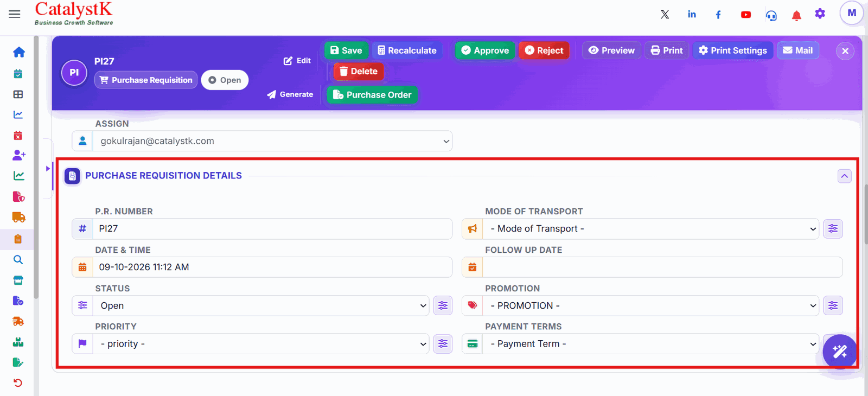
Task: Open settings icon beside Mode of Transport
Action: (x=833, y=229)
